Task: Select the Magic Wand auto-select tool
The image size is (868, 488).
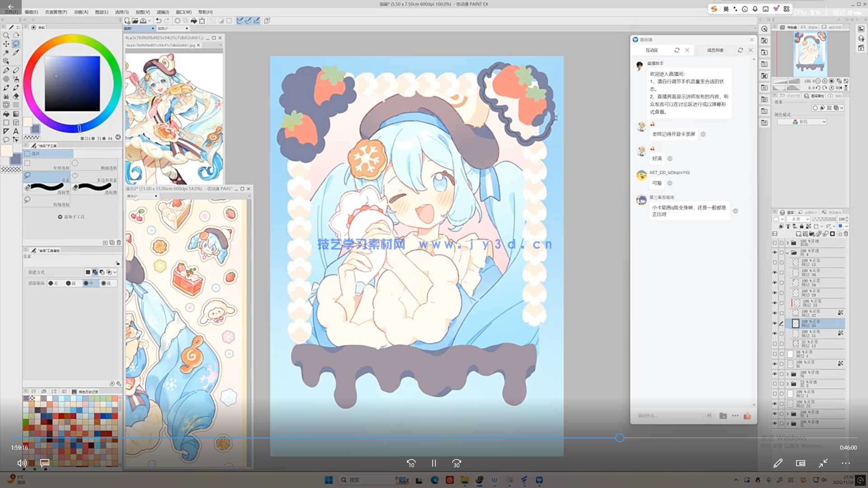Action: [x=6, y=53]
